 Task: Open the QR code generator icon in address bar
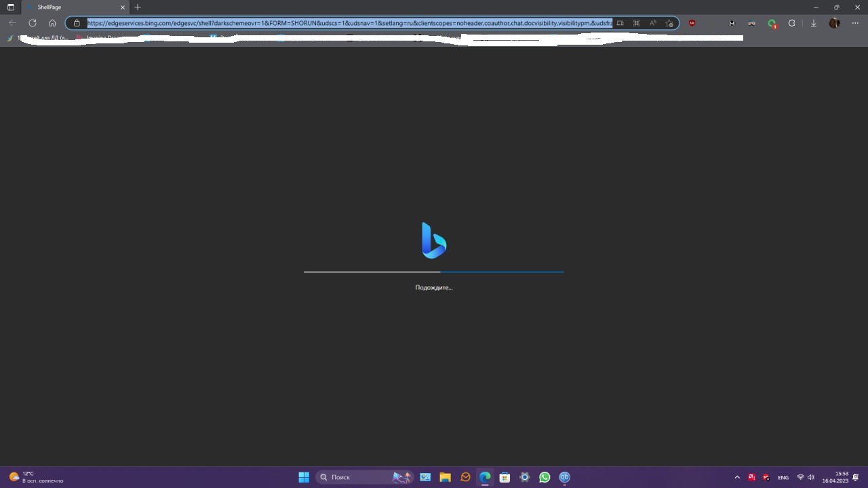coord(636,23)
